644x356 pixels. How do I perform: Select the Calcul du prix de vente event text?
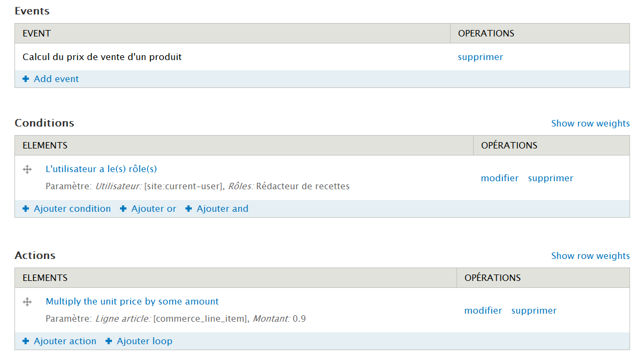pos(102,57)
